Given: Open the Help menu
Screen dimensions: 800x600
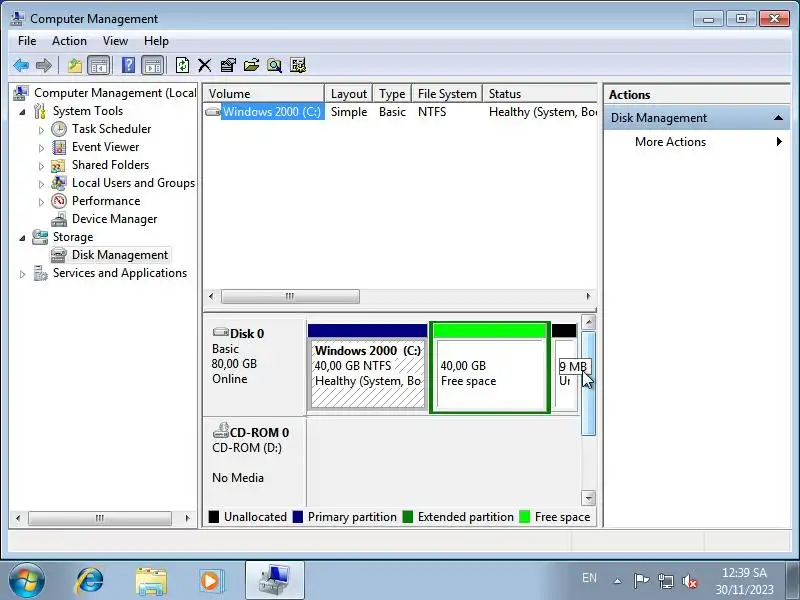Looking at the screenshot, I should pos(156,41).
